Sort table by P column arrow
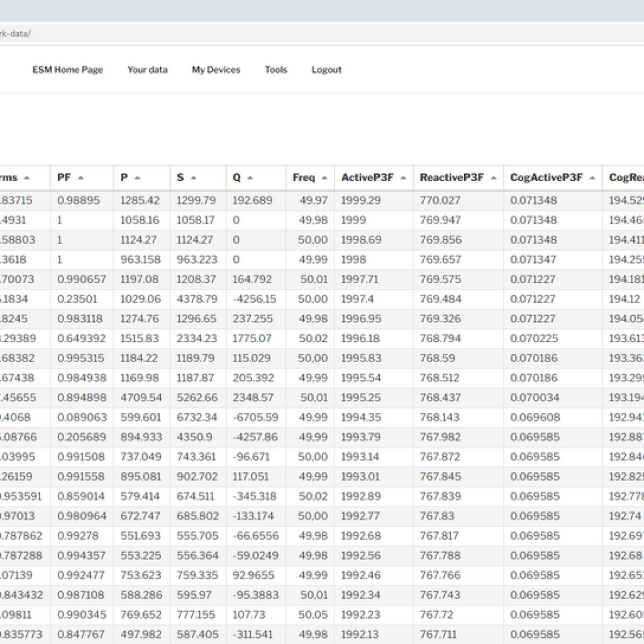 pos(138,178)
